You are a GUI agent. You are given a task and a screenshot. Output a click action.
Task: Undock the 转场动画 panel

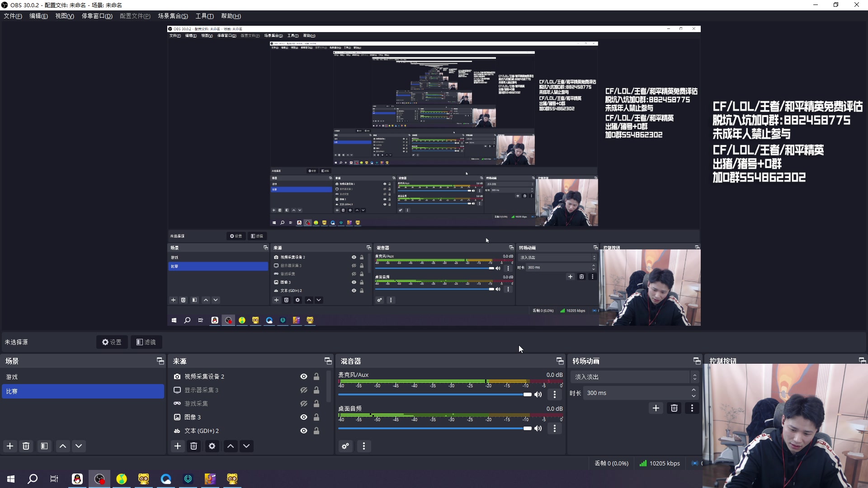[x=697, y=361]
